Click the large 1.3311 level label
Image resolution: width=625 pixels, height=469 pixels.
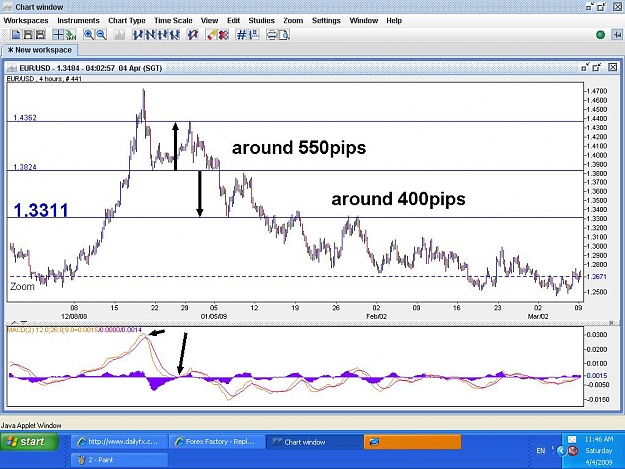coord(41,210)
